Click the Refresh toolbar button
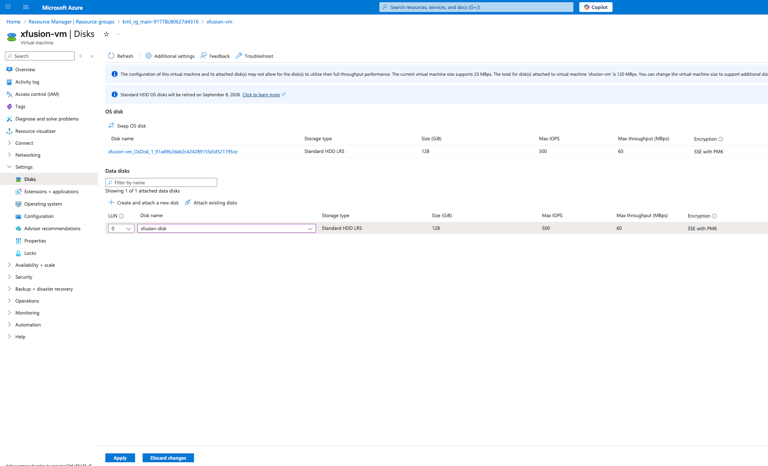 (x=120, y=56)
